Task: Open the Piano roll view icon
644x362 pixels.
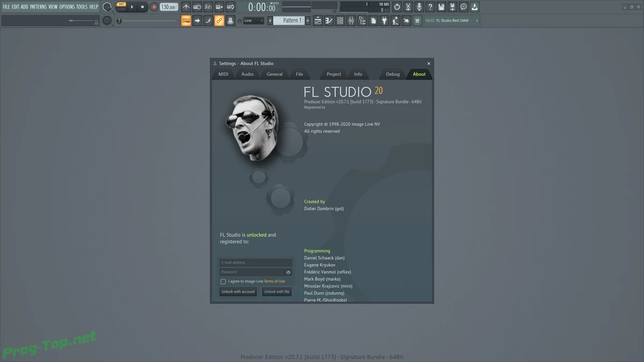Action: [329, 20]
